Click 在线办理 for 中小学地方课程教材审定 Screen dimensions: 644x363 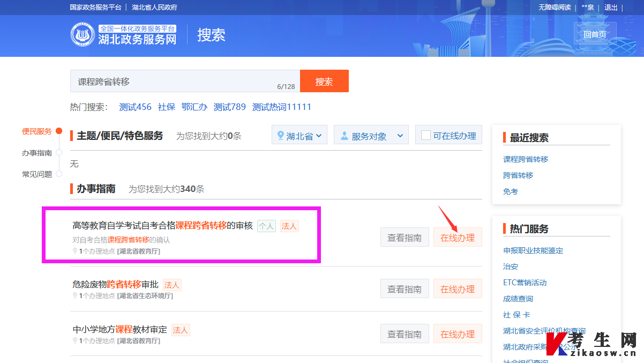tap(458, 334)
